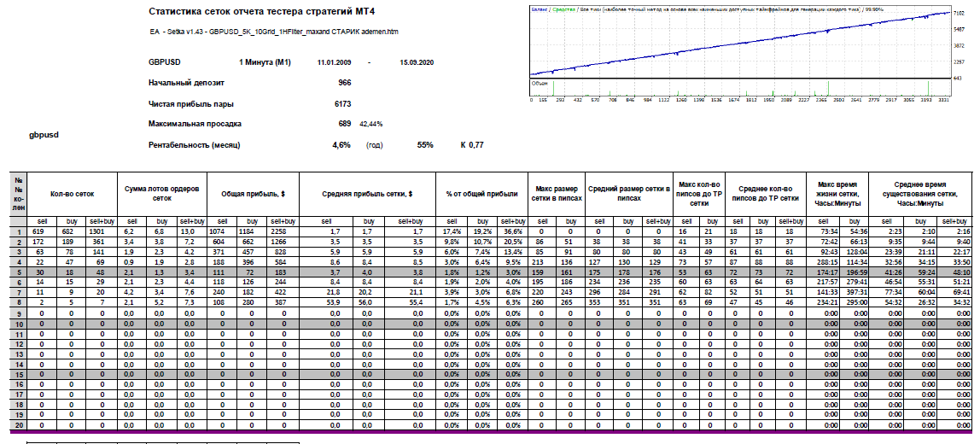Click the end date '15.09.2020'
The image size is (980, 444).
coord(417,62)
